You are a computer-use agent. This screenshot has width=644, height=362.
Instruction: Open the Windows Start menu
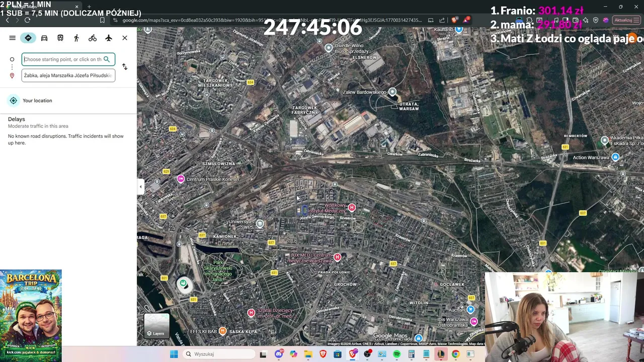point(174,354)
